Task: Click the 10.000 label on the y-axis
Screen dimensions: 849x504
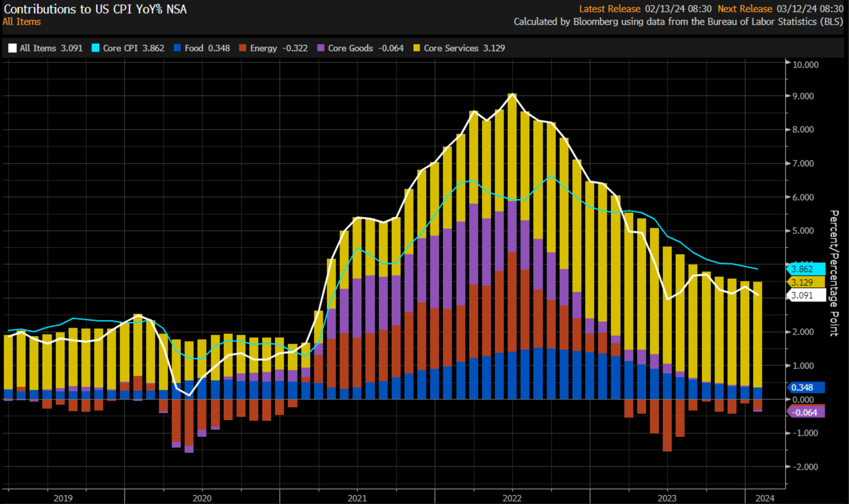Action: pos(805,65)
